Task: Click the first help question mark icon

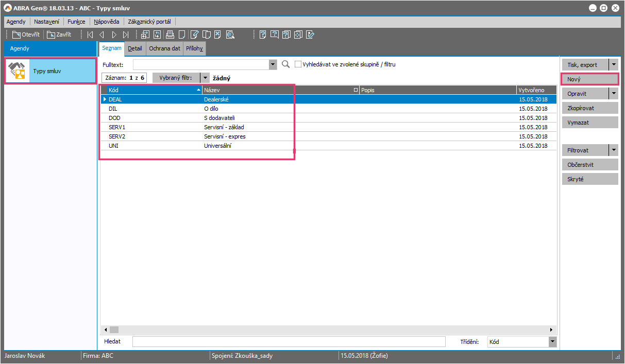Action: click(262, 35)
